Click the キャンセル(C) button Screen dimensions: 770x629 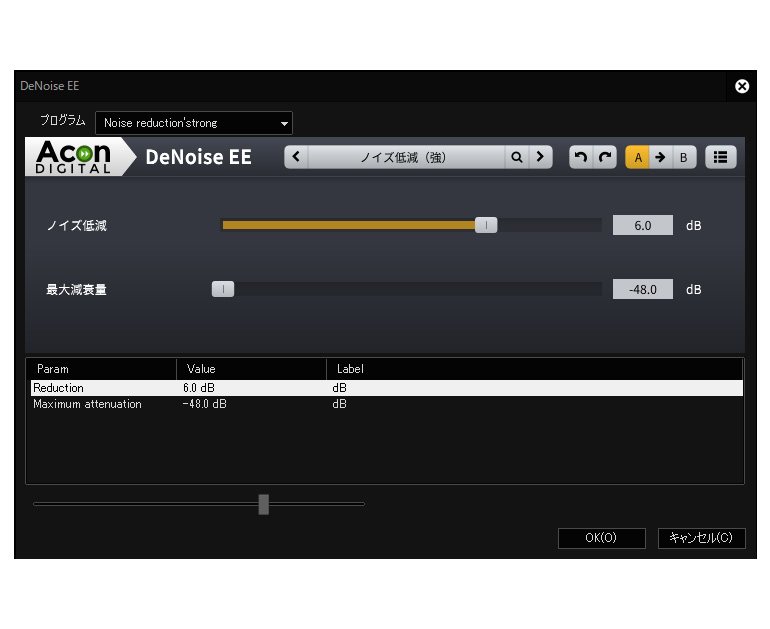[x=701, y=538]
